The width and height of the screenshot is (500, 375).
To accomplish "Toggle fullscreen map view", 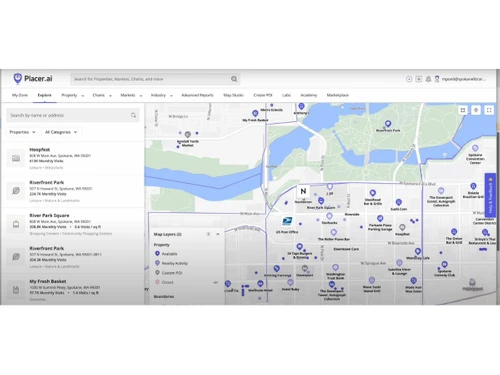I will [489, 110].
